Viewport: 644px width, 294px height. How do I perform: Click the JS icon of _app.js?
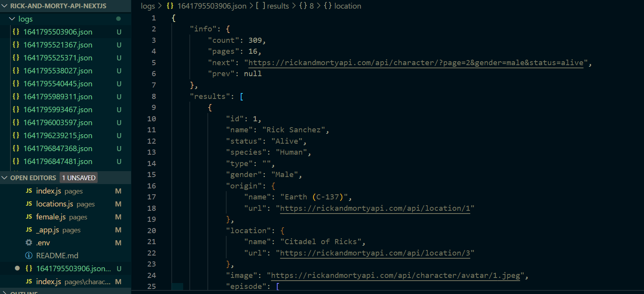tap(29, 230)
